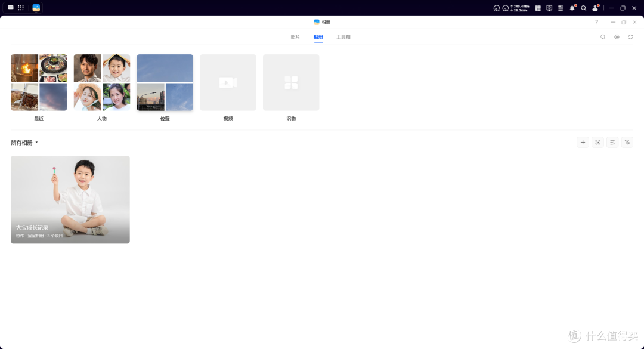Open the 位置 location album
This screenshot has width=644, height=349.
[165, 82]
